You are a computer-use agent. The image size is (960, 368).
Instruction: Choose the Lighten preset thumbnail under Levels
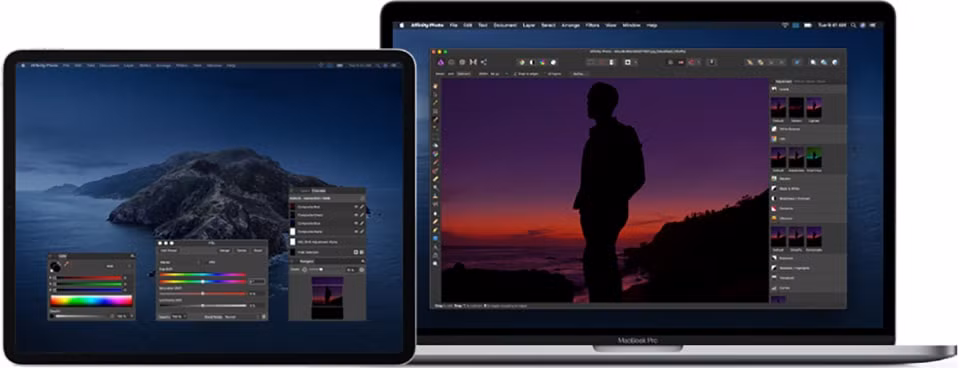point(814,108)
